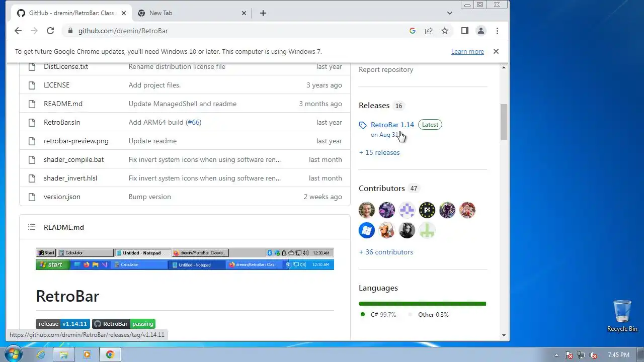The width and height of the screenshot is (644, 362).
Task: Open shader_invert.hlsl file
Action: click(70, 178)
